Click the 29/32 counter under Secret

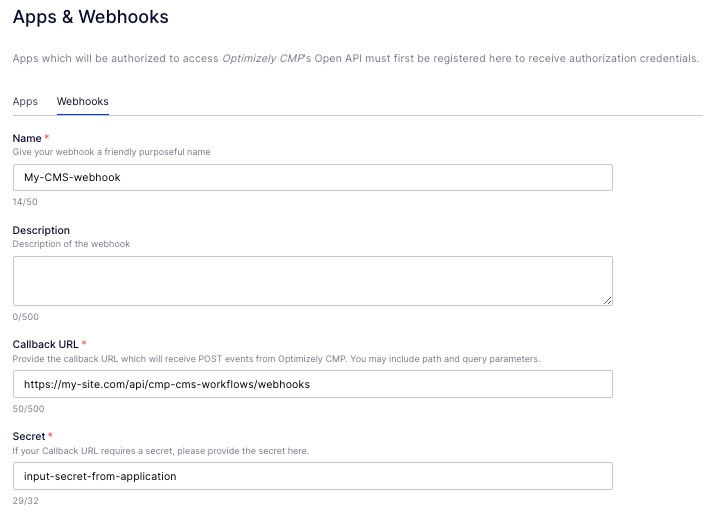point(24,500)
